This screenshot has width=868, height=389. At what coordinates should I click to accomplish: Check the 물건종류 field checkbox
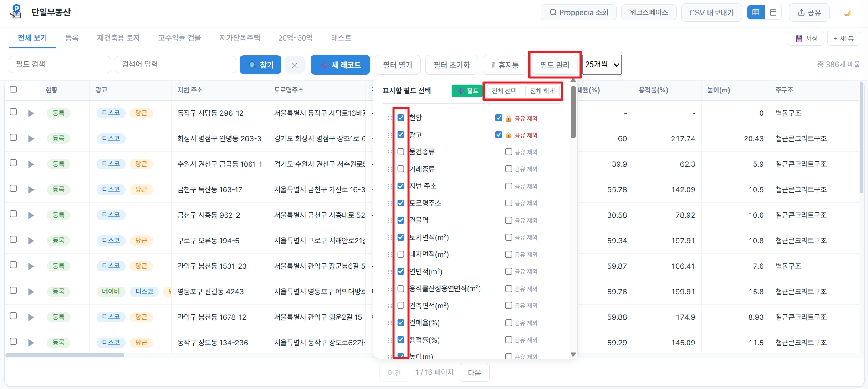[401, 152]
